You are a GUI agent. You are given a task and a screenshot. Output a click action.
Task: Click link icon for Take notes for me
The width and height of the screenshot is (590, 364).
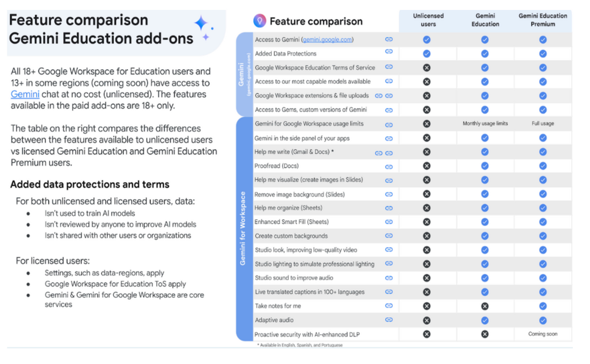(389, 306)
